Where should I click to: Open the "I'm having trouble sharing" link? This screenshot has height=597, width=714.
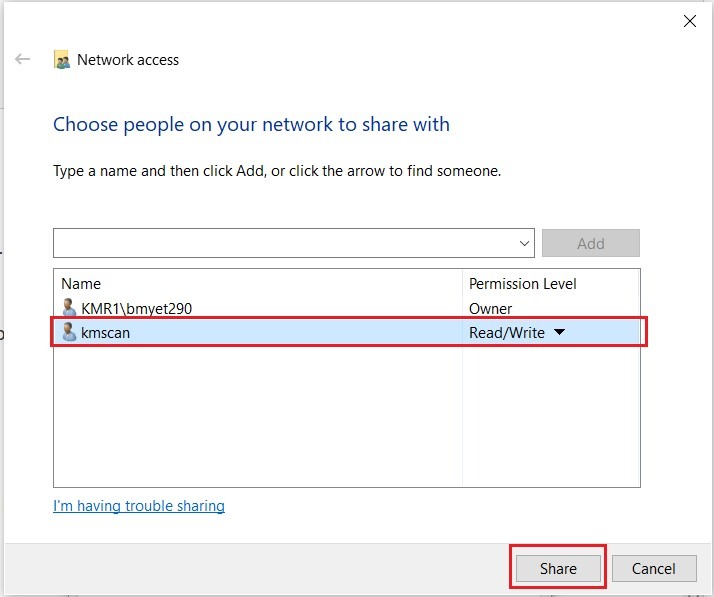click(x=139, y=506)
